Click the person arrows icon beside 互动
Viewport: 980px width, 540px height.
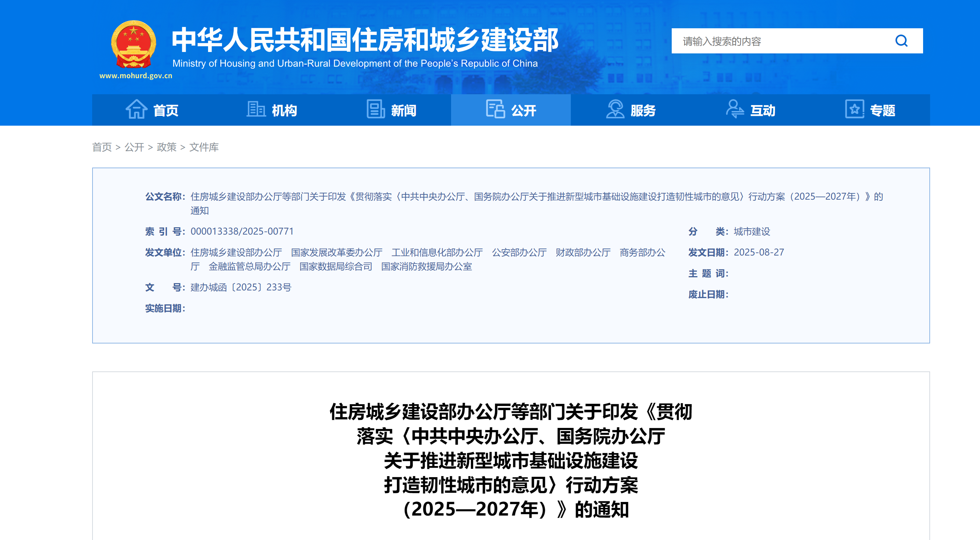coord(735,110)
